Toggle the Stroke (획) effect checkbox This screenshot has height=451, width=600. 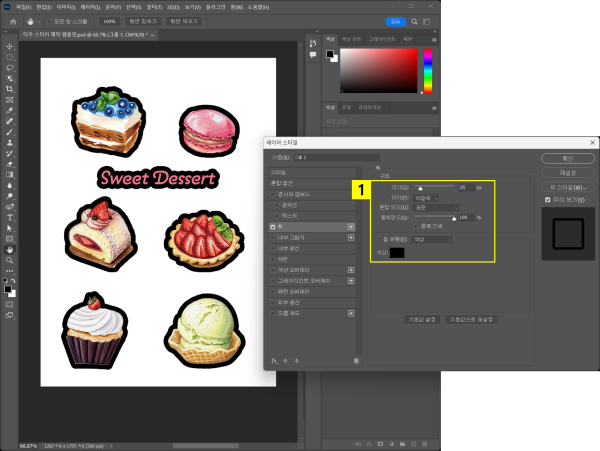coord(273,227)
